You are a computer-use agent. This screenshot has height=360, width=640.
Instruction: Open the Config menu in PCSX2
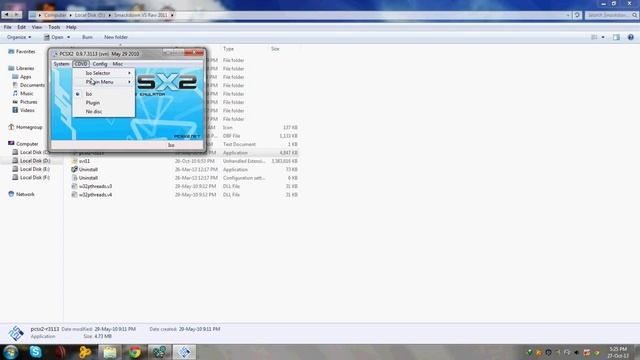[x=100, y=64]
